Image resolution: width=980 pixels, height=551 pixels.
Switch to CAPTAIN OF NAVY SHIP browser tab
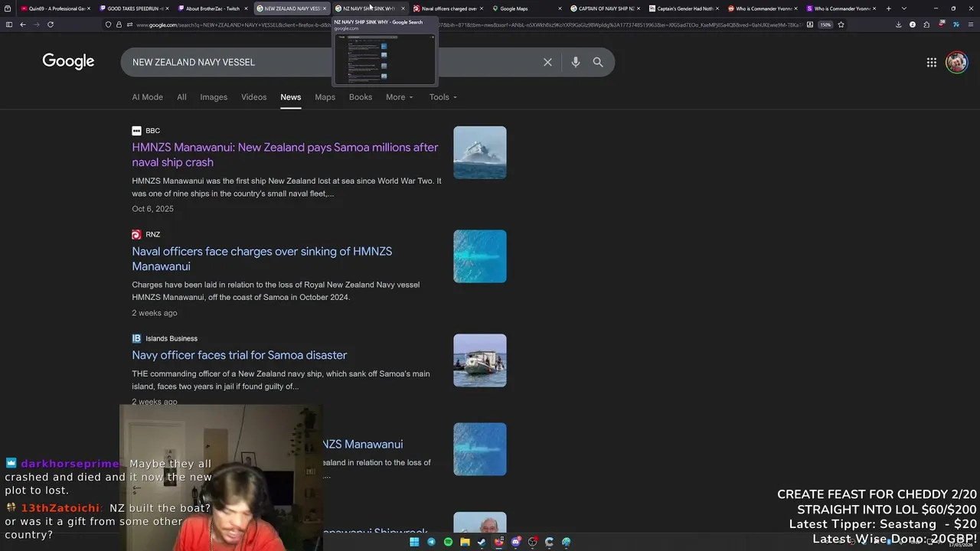coord(604,8)
